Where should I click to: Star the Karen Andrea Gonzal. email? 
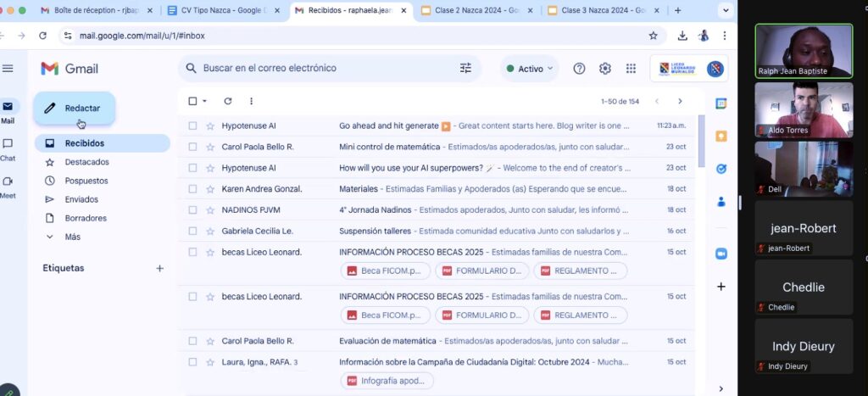(x=209, y=188)
